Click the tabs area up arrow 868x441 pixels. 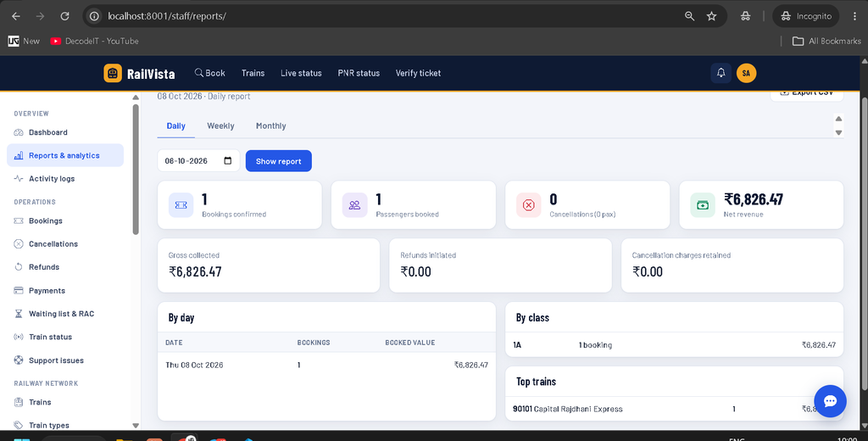[x=838, y=119]
